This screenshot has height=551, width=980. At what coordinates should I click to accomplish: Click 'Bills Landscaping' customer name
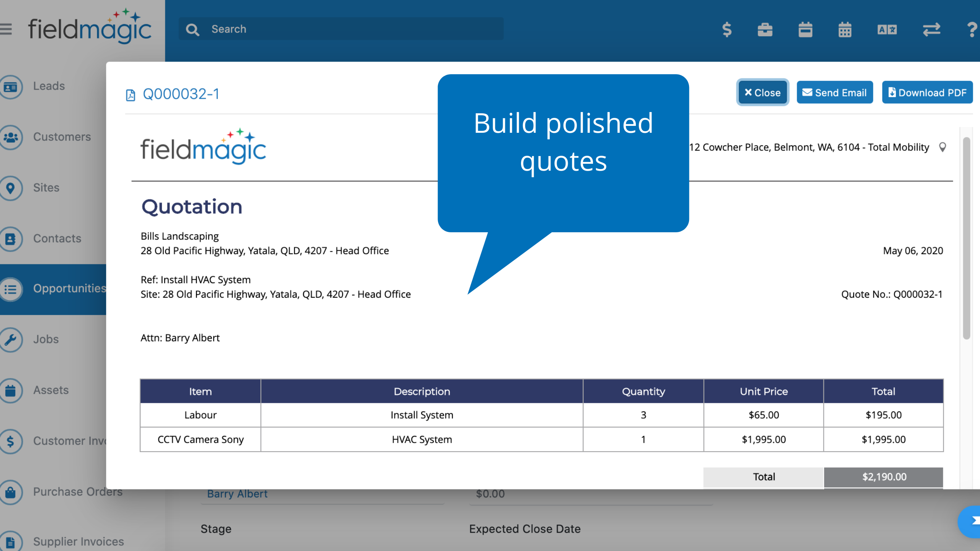[180, 236]
